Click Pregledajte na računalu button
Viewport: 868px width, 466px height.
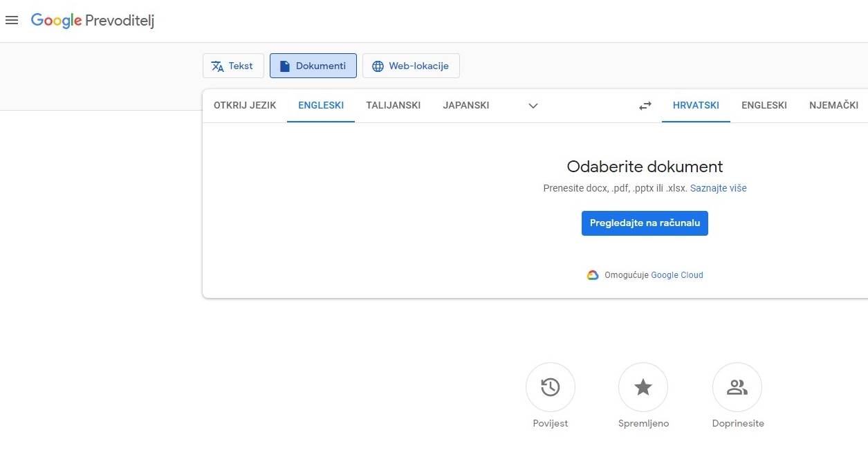pos(645,223)
